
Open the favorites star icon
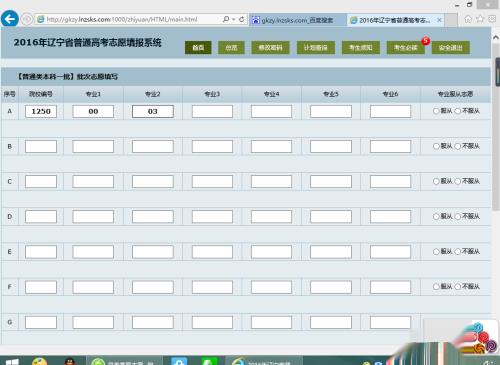pos(480,19)
